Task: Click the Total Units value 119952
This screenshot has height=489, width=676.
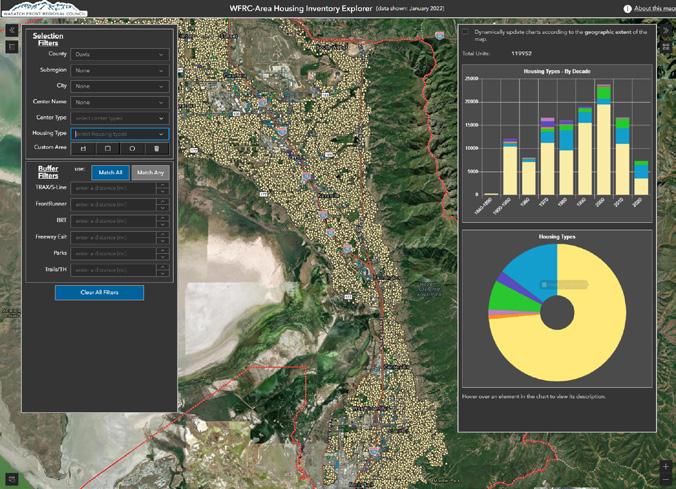Action: 521,53
